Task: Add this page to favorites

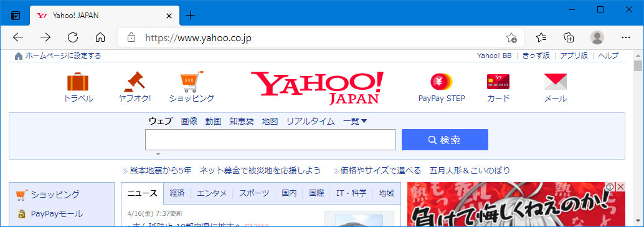Action: (x=511, y=38)
